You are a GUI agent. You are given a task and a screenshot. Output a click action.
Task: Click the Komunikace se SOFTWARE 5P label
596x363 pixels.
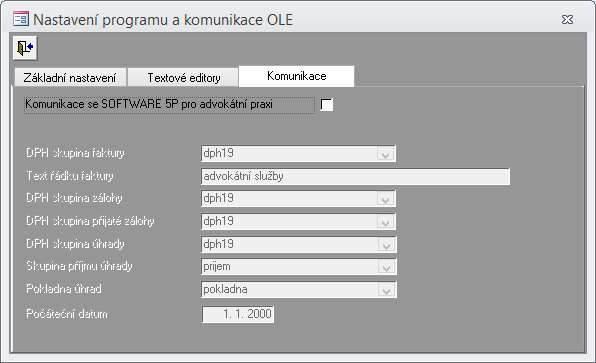tap(149, 104)
